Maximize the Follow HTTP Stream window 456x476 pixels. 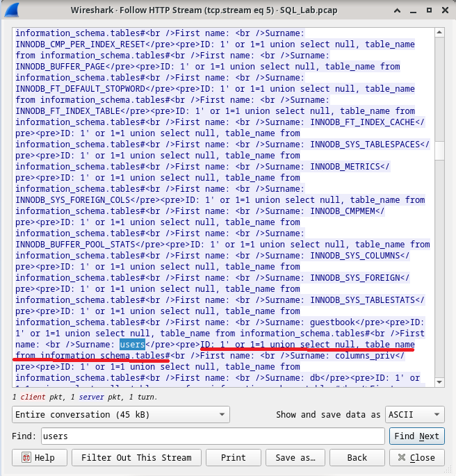tap(429, 10)
